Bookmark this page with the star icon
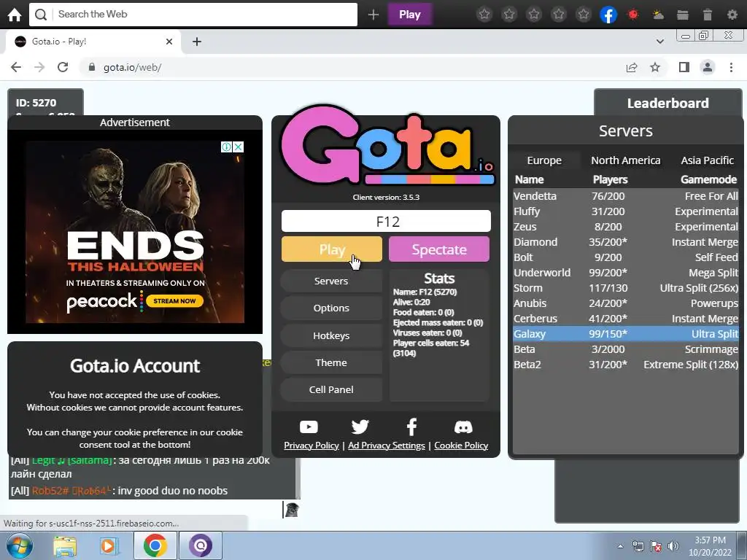The height and width of the screenshot is (560, 747). pyautogui.click(x=655, y=67)
